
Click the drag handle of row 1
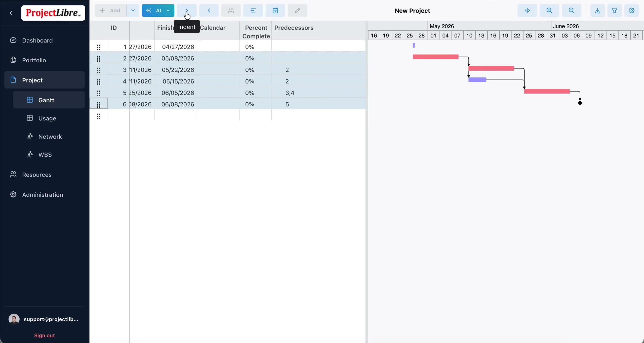[x=99, y=47]
